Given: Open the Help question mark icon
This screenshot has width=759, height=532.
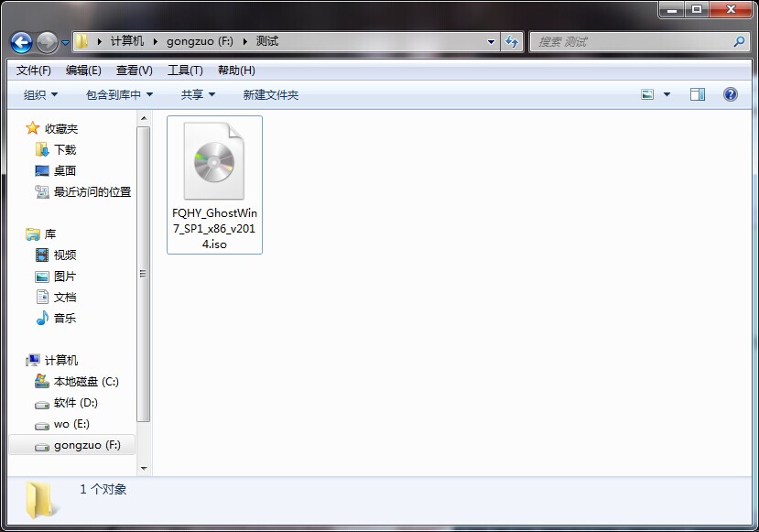Looking at the screenshot, I should 730,94.
